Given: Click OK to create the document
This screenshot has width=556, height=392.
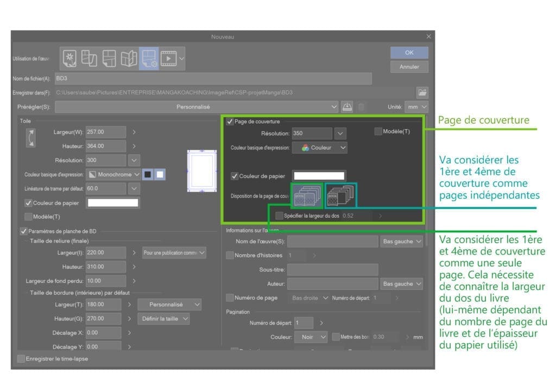Looking at the screenshot, I should [409, 53].
